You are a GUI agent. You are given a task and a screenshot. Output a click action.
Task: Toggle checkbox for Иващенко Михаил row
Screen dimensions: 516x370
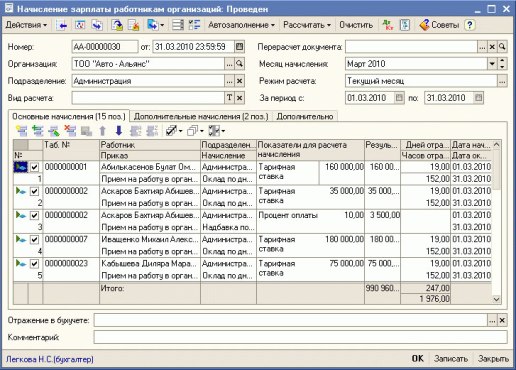34,240
